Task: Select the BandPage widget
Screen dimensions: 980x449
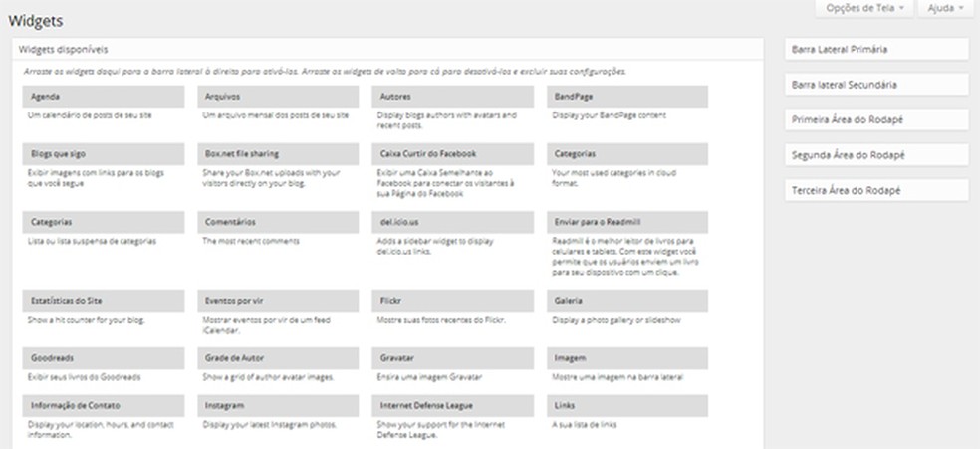Action: (x=627, y=96)
